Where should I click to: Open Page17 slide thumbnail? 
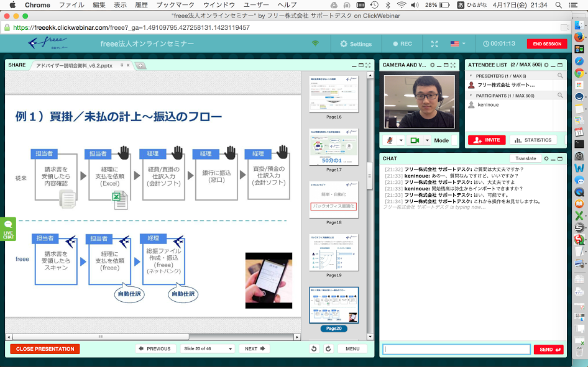pyautogui.click(x=334, y=147)
